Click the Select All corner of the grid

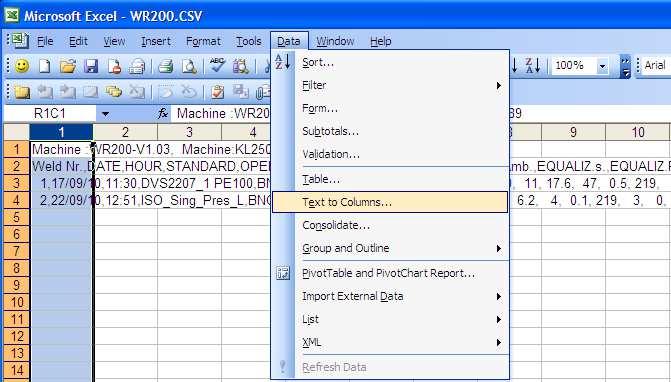[x=16, y=132]
